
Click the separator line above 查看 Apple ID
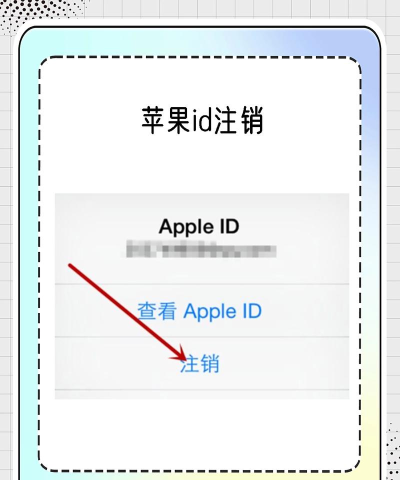click(x=202, y=284)
